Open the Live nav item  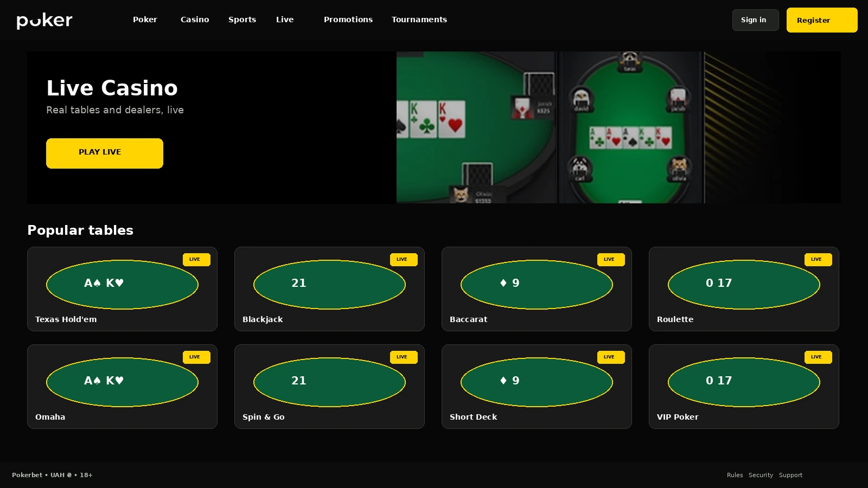pyautogui.click(x=285, y=20)
